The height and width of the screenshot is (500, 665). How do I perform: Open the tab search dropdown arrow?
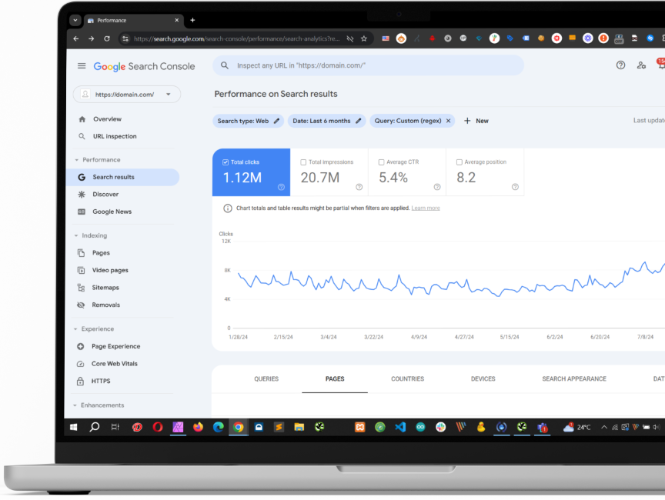pyautogui.click(x=75, y=20)
